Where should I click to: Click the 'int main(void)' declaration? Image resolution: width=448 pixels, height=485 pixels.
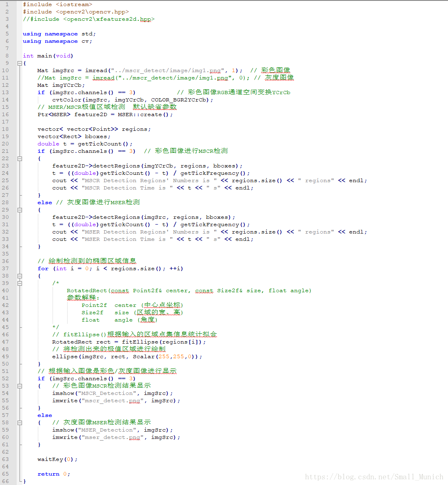coord(48,56)
